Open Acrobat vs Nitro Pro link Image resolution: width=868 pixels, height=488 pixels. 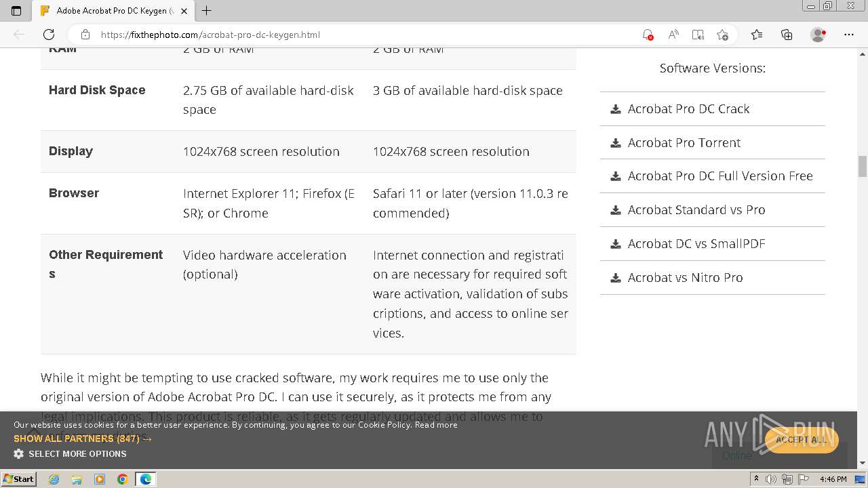click(x=685, y=277)
